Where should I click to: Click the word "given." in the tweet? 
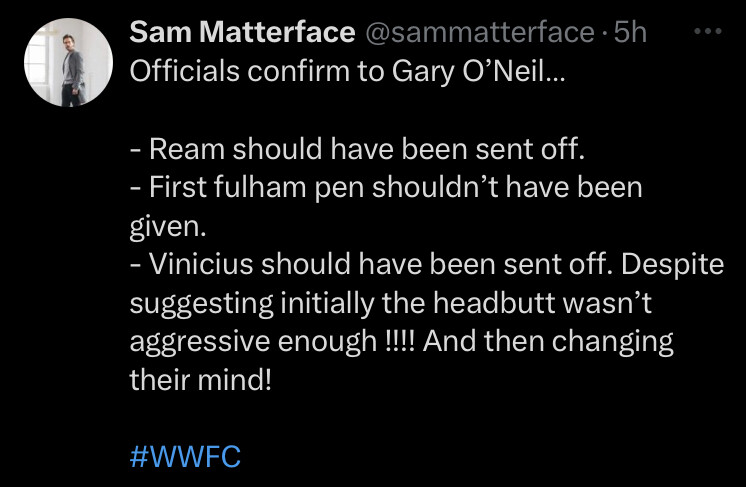(x=168, y=227)
